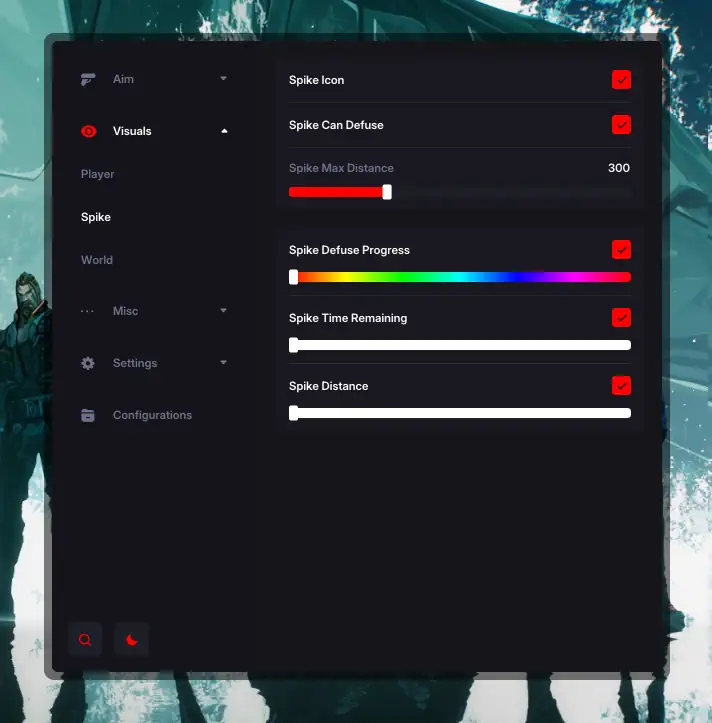Screen dimensions: 712x723
Task: Open the Configurations menu label
Action: [x=152, y=415]
